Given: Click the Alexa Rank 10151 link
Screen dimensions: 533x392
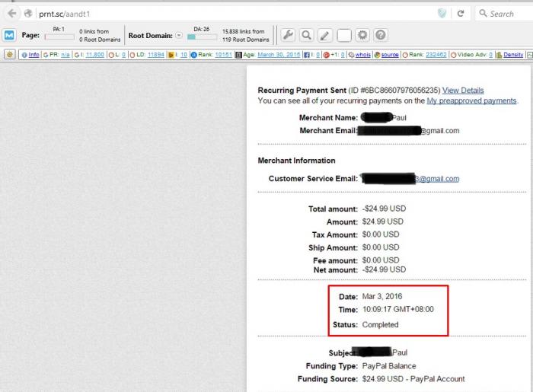Looking at the screenshot, I should 224,54.
